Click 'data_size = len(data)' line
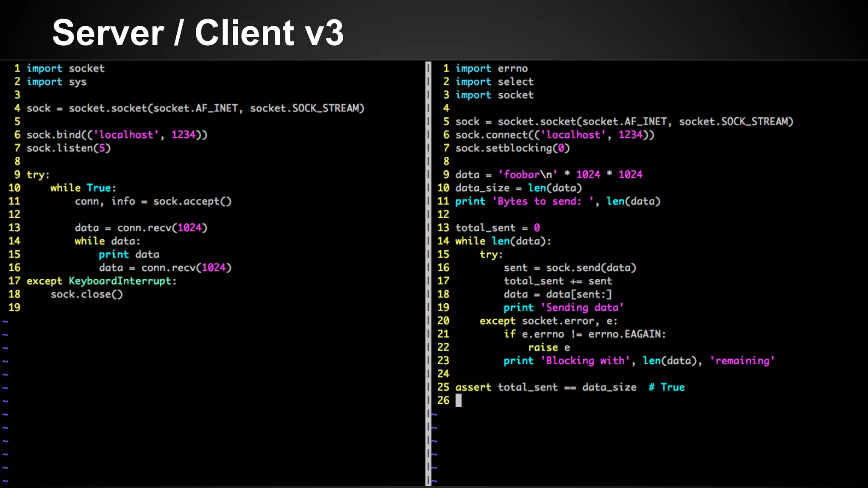This screenshot has height=488, width=868. (x=519, y=188)
